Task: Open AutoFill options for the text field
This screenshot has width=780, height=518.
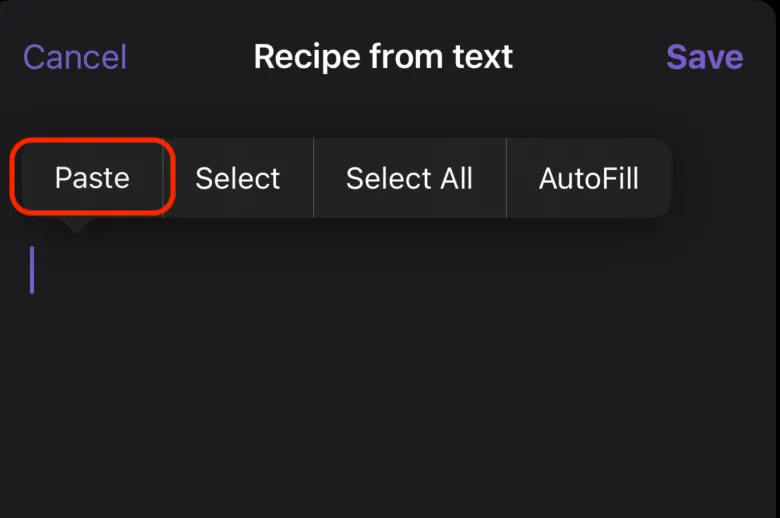Action: [x=588, y=178]
